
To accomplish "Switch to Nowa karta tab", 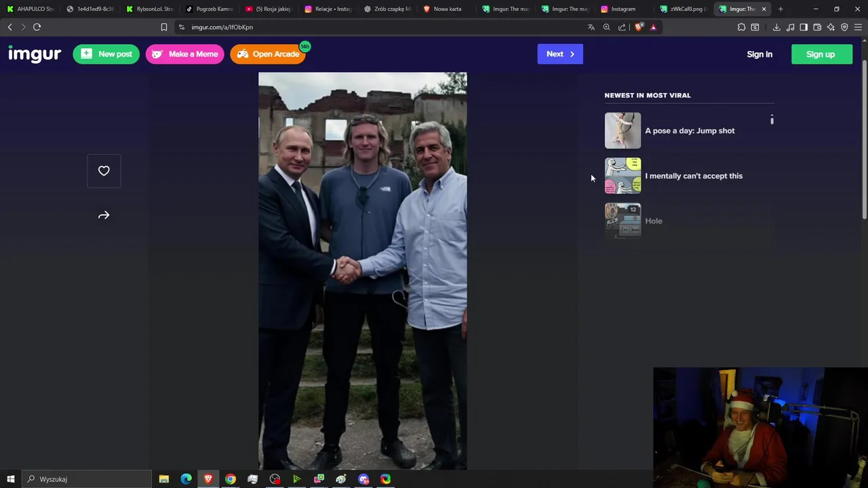I will [447, 9].
